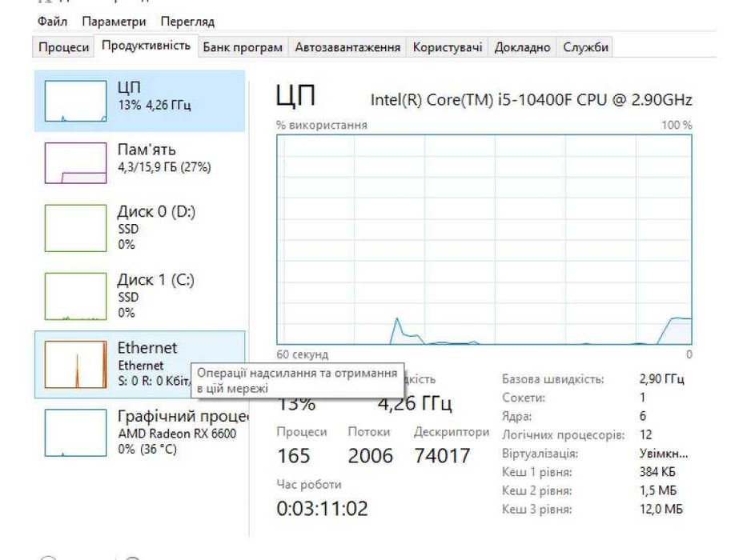Open the Перегляд menu
The width and height of the screenshot is (747, 560).
coord(187,22)
